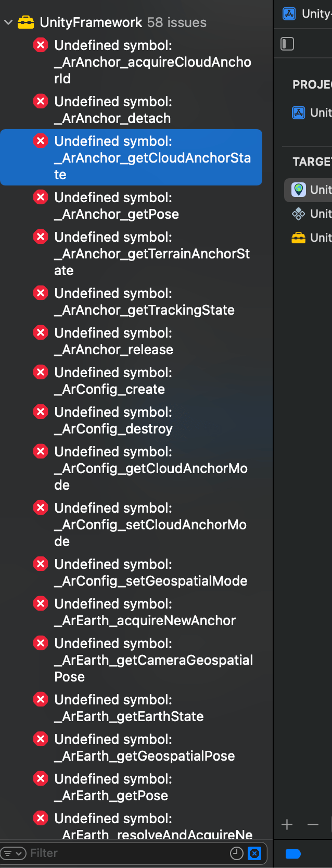The height and width of the screenshot is (868, 332).
Task: Select the highlighted _ArAnchor_getCloudAnchorState issue
Action: click(x=130, y=157)
